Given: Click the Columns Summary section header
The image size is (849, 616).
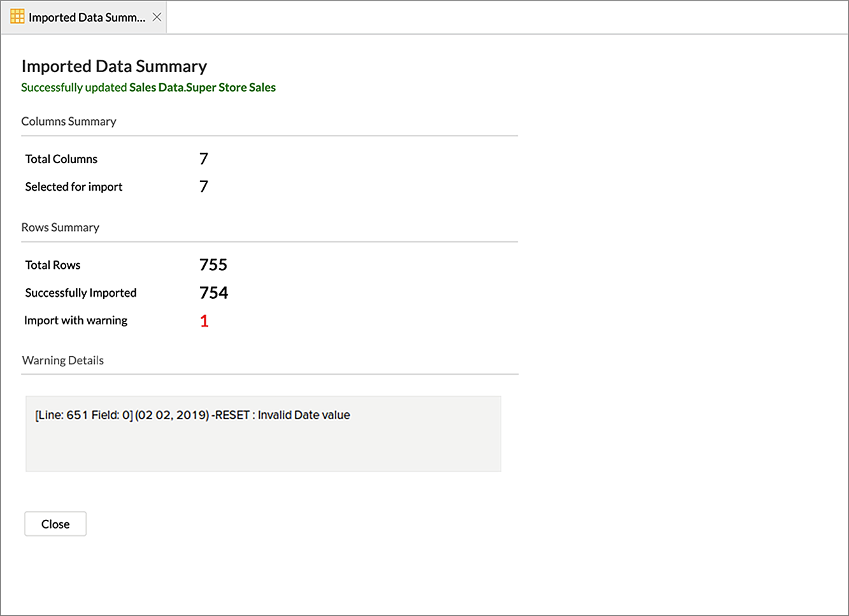Looking at the screenshot, I should (x=69, y=122).
